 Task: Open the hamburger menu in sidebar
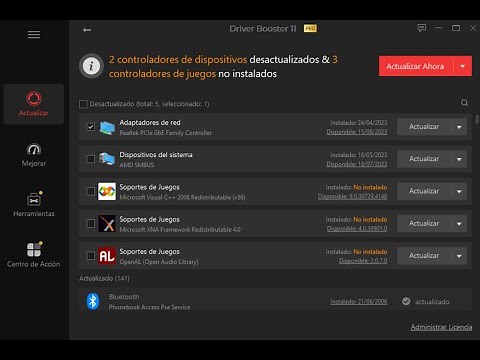pyautogui.click(x=34, y=34)
